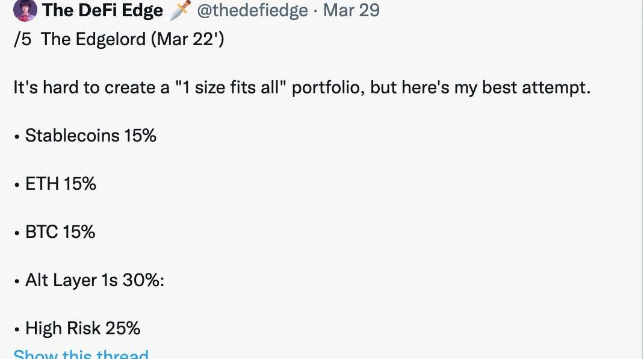Select the Stablecoins 15% line
This screenshot has width=644, height=359.
(85, 136)
